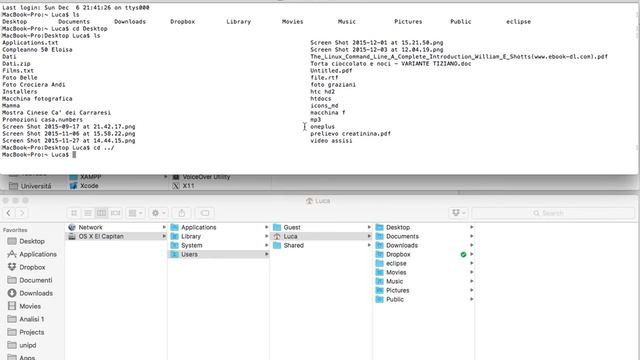Open the Action gear menu in Finder

pos(158,213)
